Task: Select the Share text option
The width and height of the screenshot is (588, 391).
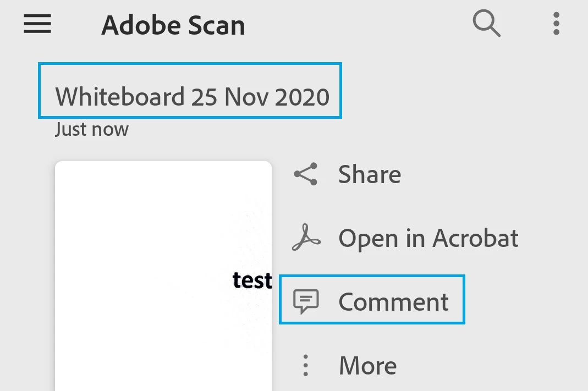Action: tap(369, 174)
